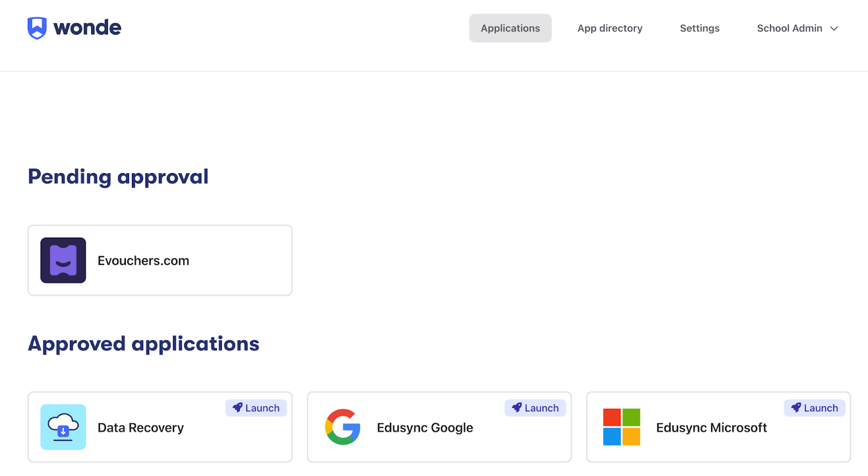Click the wonde wordmark text

pyautogui.click(x=87, y=28)
